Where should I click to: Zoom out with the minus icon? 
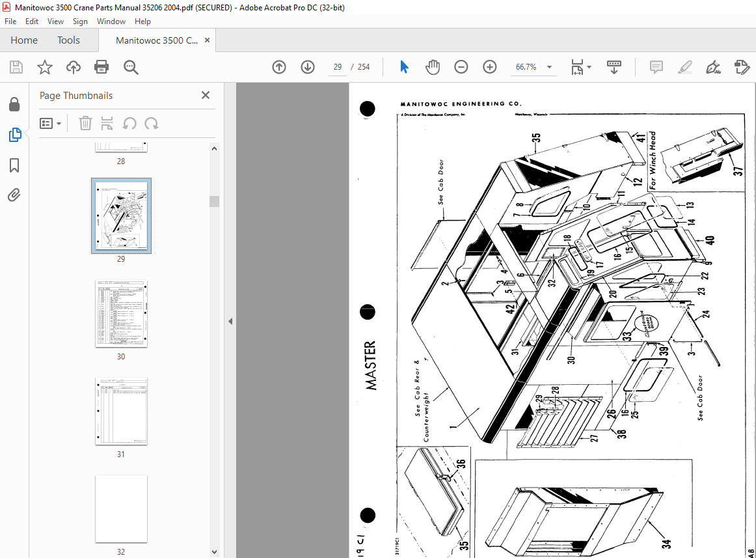tap(461, 67)
